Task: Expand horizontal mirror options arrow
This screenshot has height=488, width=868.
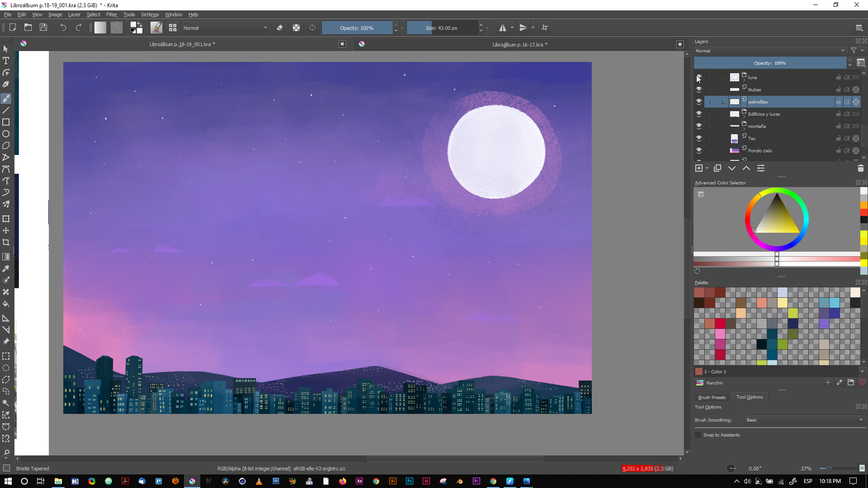Action: [512, 28]
